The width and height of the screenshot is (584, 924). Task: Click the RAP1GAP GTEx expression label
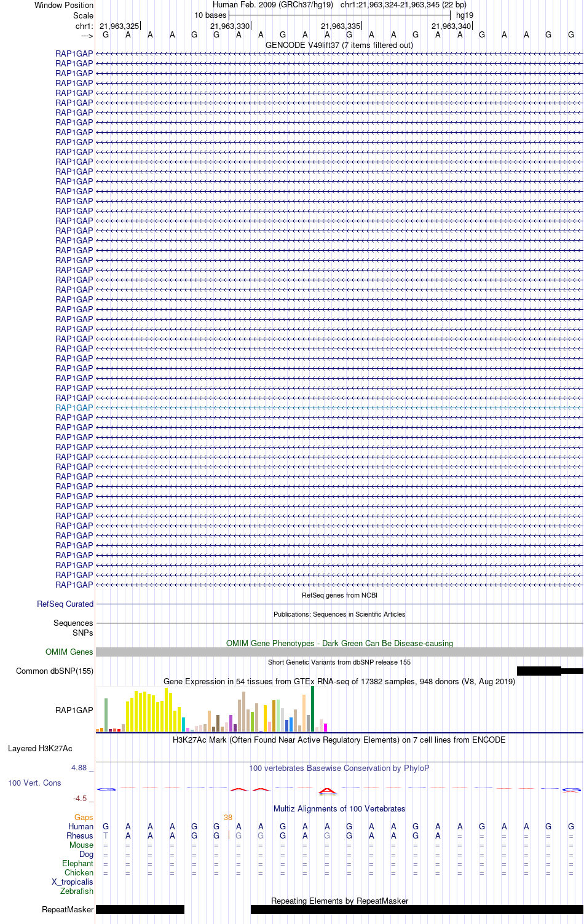[x=74, y=710]
